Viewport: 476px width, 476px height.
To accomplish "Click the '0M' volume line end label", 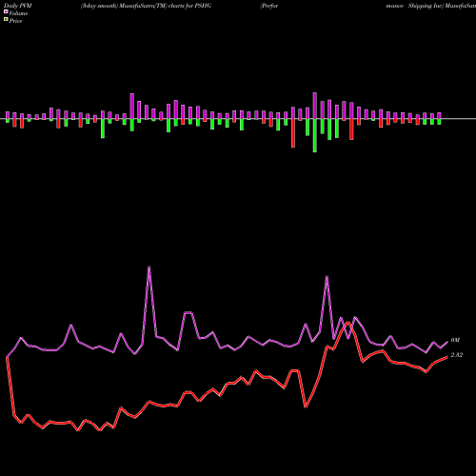I will 455,340.
